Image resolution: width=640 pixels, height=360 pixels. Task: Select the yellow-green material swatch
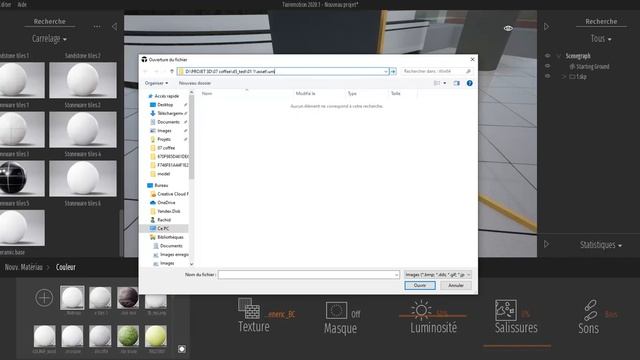tap(156, 336)
